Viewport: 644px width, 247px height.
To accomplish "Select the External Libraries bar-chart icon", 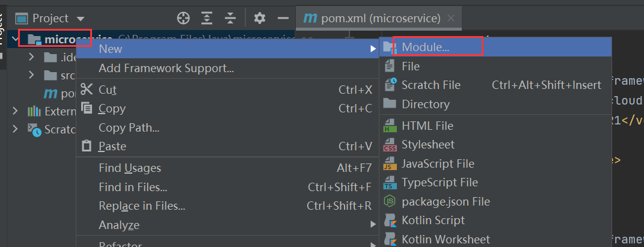I will click(x=34, y=111).
